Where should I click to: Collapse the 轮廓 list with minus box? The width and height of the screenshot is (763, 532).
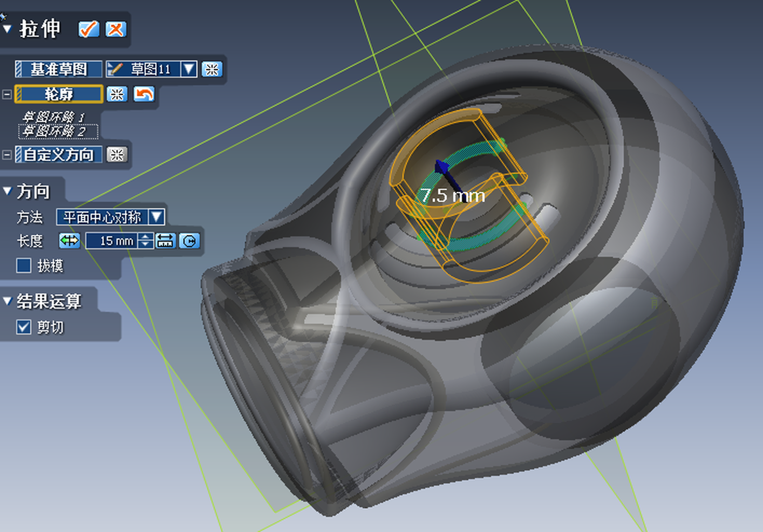pyautogui.click(x=7, y=94)
